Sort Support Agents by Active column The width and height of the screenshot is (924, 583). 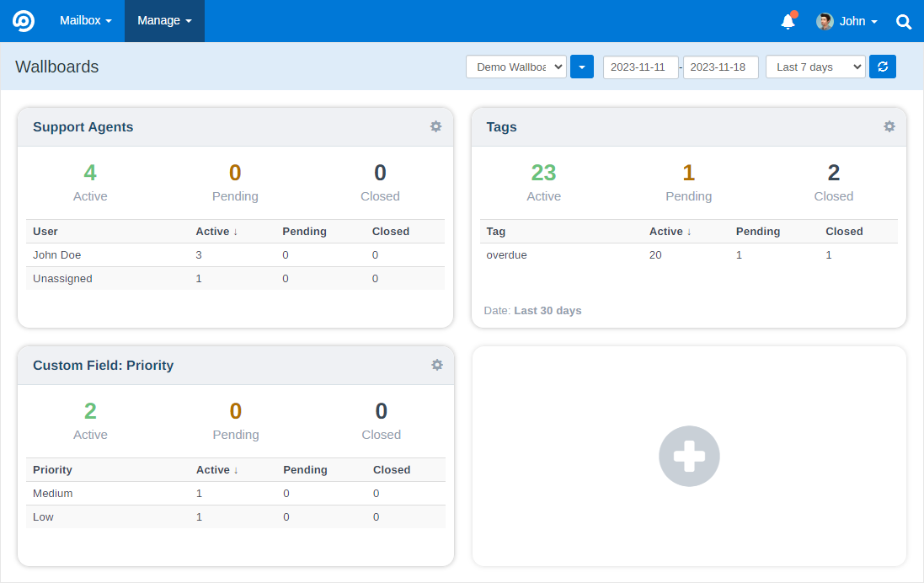(216, 231)
